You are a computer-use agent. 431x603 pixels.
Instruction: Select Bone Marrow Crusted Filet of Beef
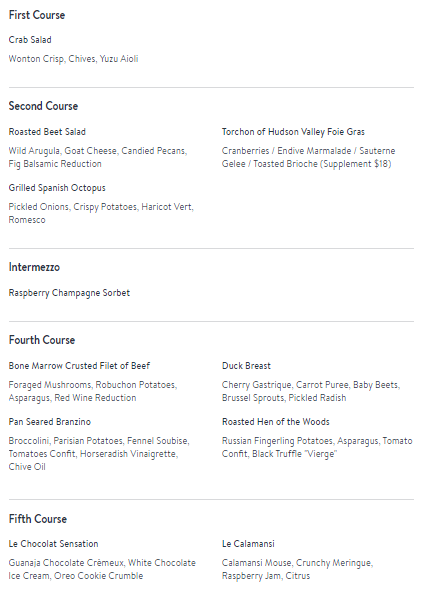[79, 366]
